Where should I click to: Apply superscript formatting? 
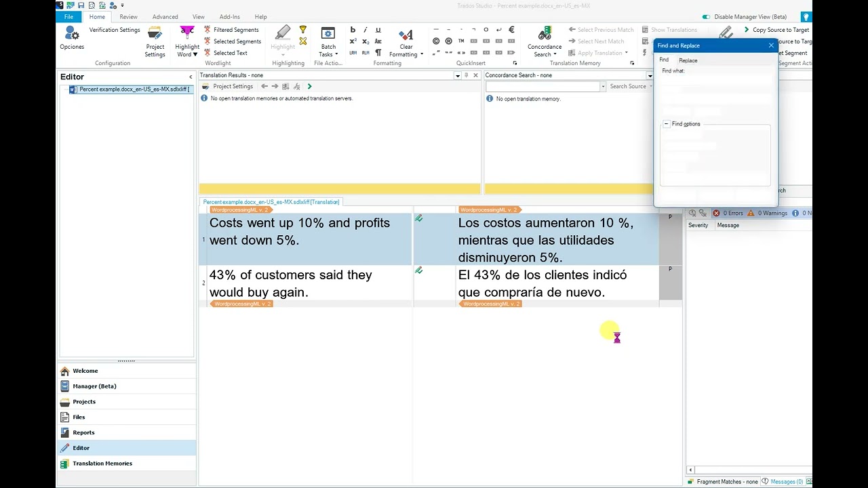pyautogui.click(x=353, y=41)
